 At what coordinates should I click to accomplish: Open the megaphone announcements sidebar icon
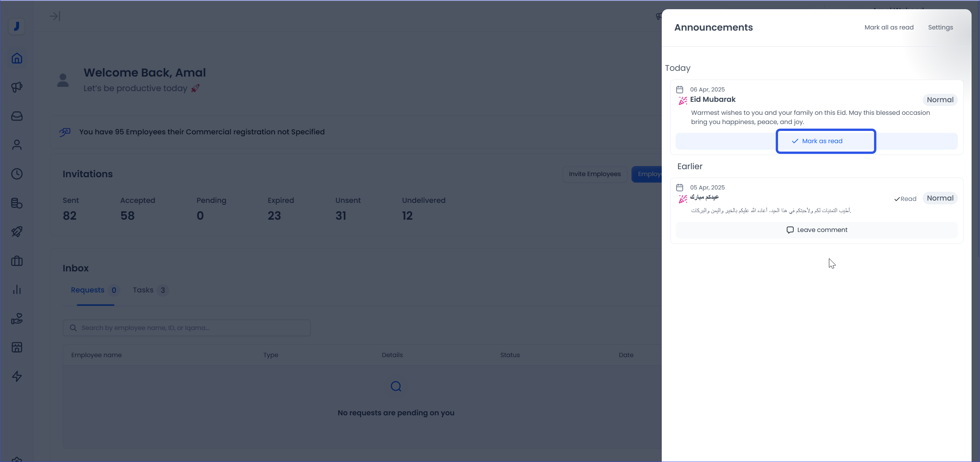pos(17,87)
